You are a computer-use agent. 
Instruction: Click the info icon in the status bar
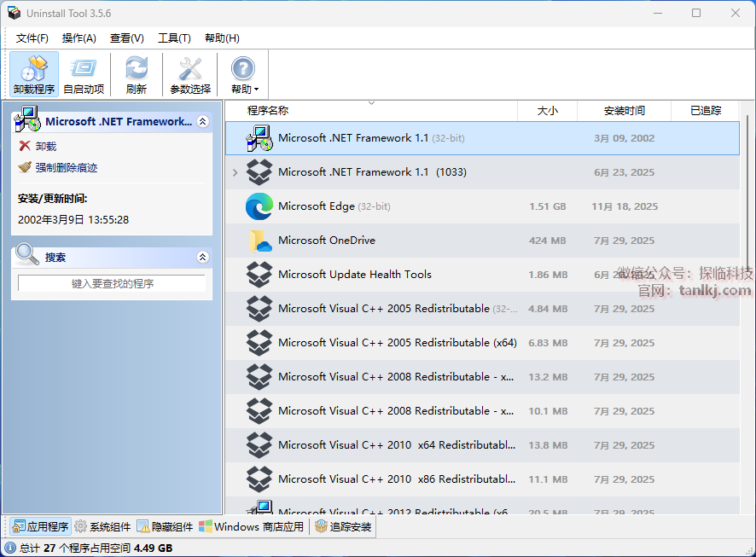pos(10,548)
